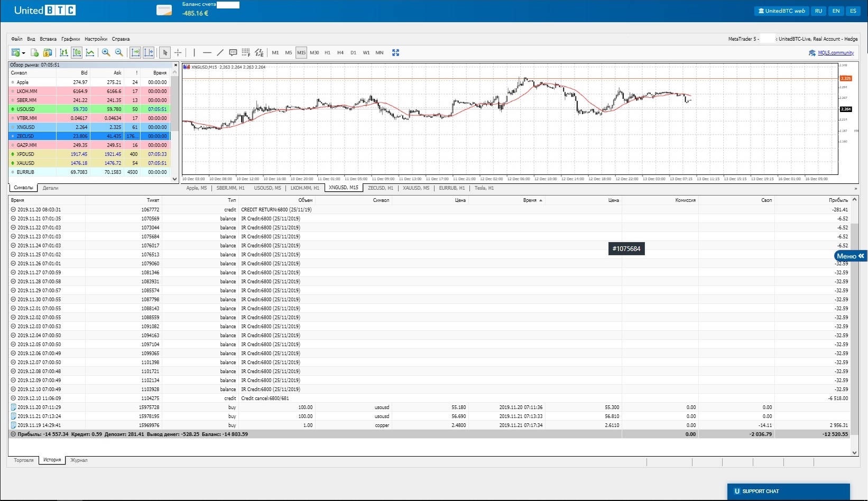Image resolution: width=868 pixels, height=501 pixels.
Task: Open the new chart dropdown arrow
Action: 24,53
